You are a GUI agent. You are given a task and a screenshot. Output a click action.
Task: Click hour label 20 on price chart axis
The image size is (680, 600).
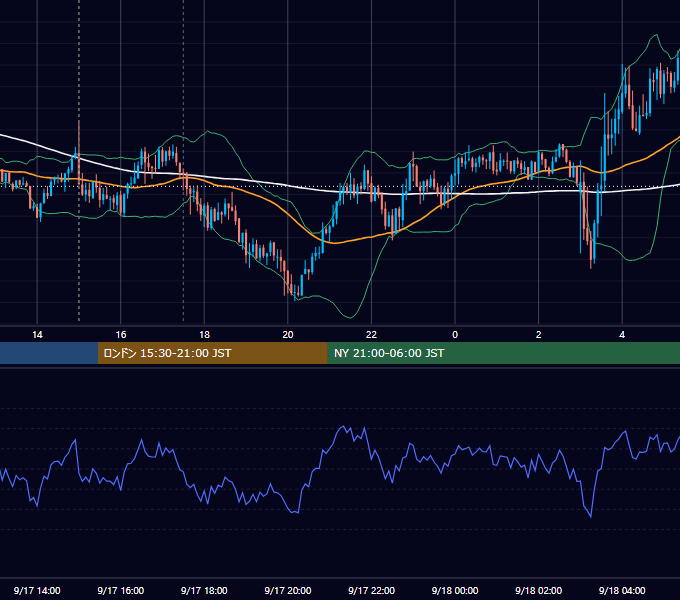(x=288, y=335)
